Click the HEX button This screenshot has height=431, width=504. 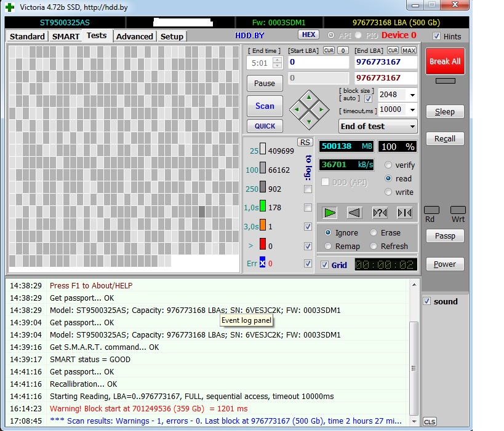(308, 34)
